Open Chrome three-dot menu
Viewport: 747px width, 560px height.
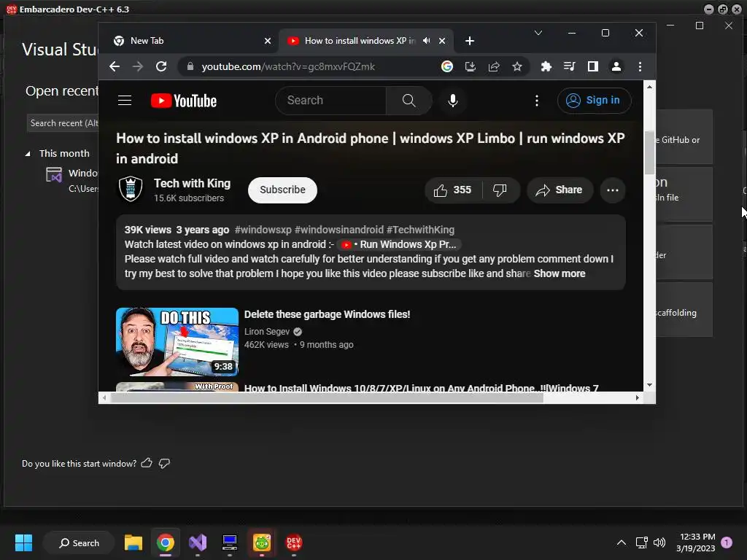point(640,66)
